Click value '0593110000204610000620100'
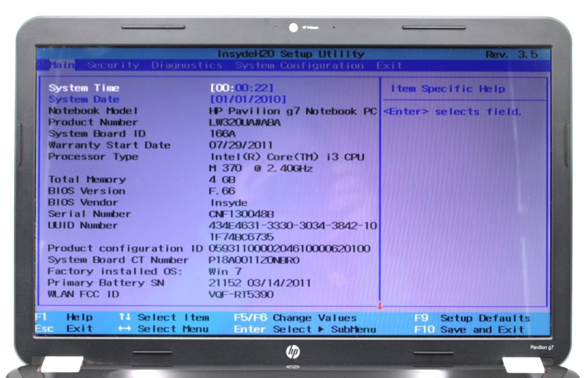 tap(290, 248)
